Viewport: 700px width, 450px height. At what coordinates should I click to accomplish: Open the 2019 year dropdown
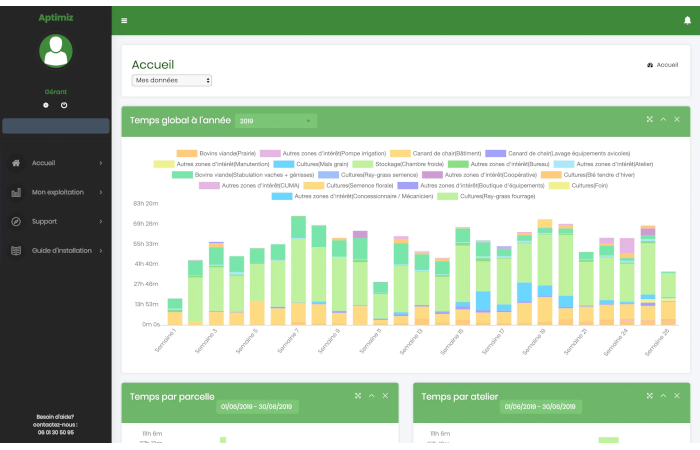[276, 121]
